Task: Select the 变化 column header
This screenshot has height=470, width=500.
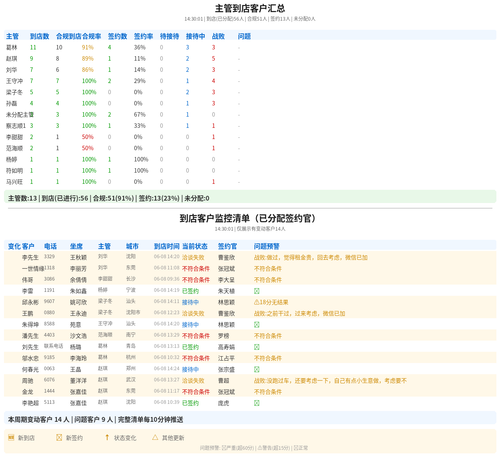Action: click(14, 246)
